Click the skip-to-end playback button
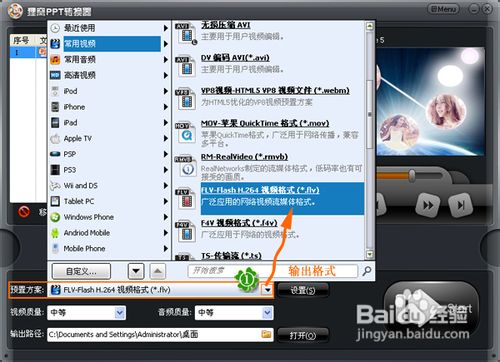 point(461,205)
